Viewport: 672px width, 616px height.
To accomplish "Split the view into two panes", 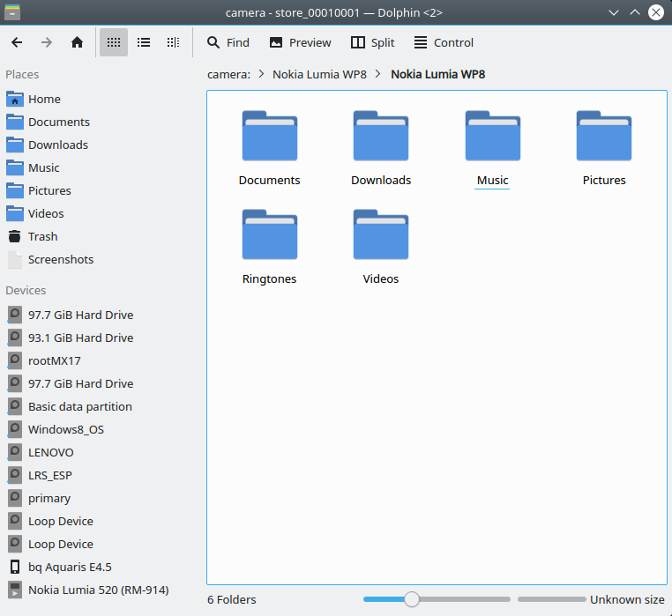I will [x=372, y=42].
